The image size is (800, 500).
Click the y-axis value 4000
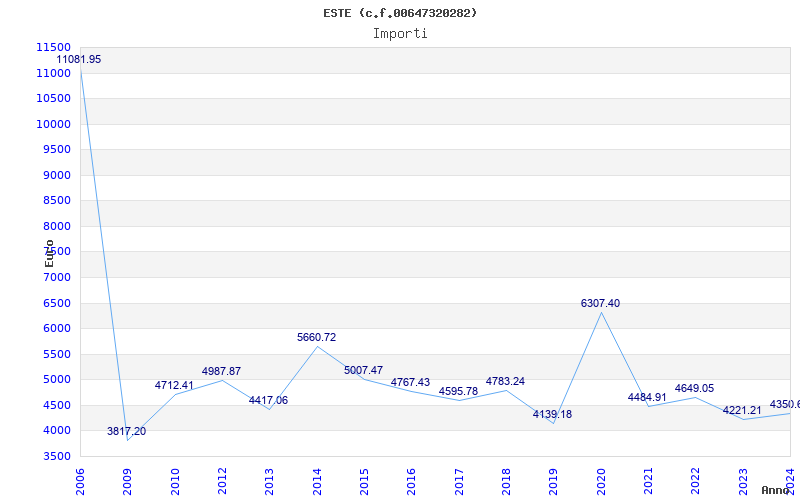[x=57, y=431]
